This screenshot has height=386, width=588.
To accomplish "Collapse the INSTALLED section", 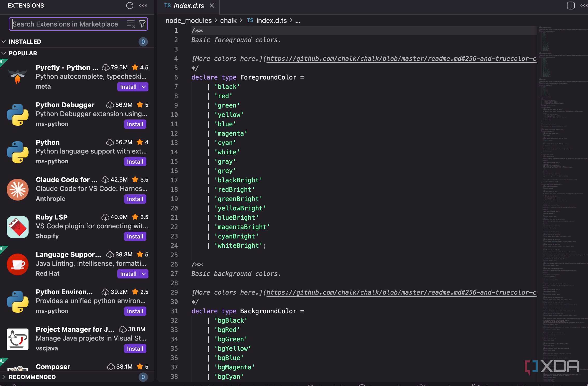I will (4, 42).
